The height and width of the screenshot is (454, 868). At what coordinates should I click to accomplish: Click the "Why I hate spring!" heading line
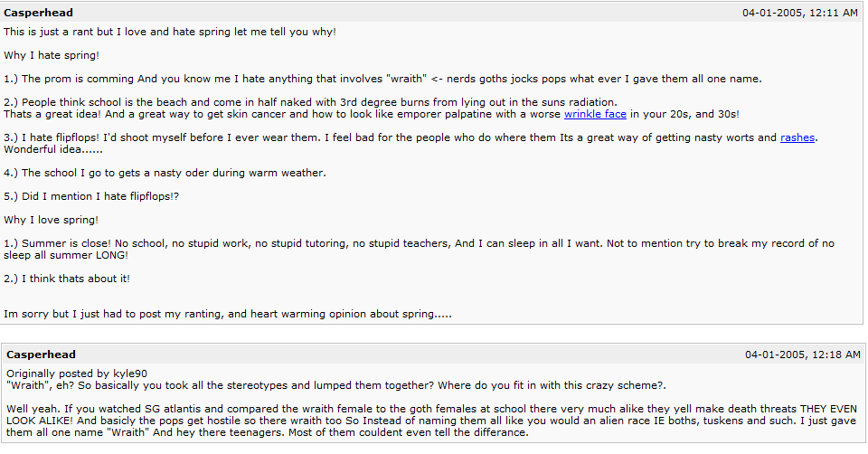pos(52,56)
